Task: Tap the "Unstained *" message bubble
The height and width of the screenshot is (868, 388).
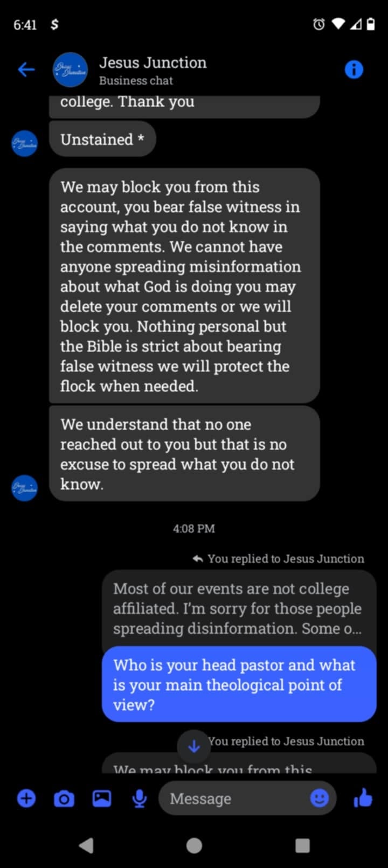Action: point(102,139)
